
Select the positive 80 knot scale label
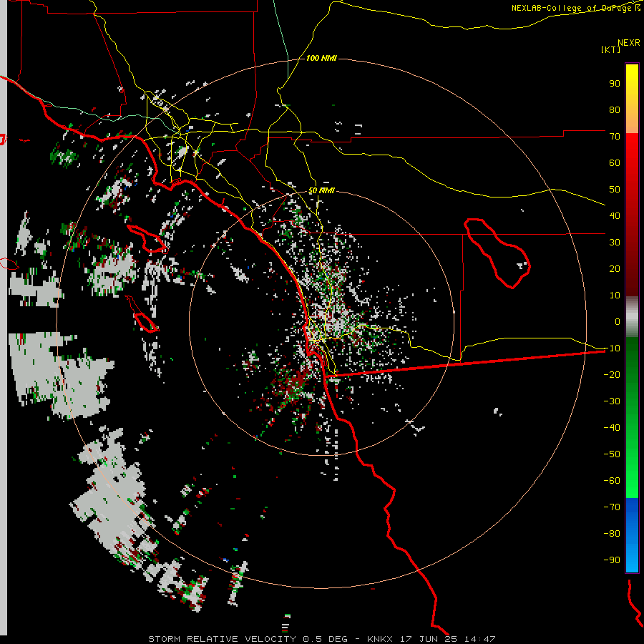click(615, 110)
